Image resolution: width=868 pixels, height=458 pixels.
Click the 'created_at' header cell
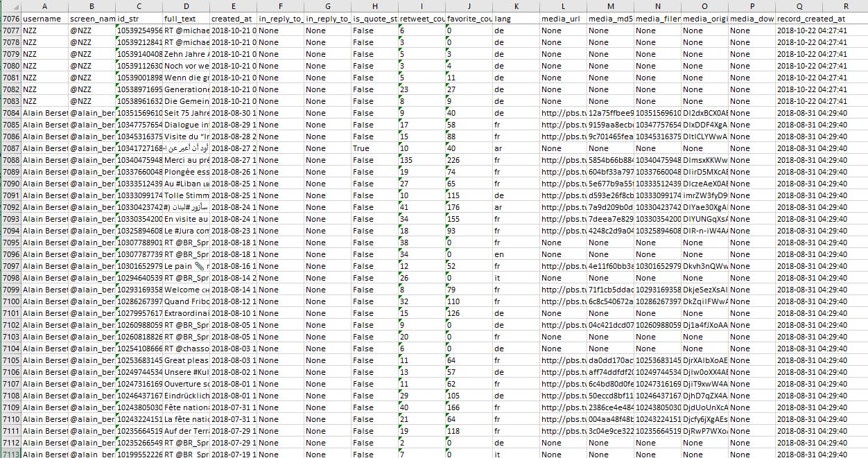[x=233, y=19]
